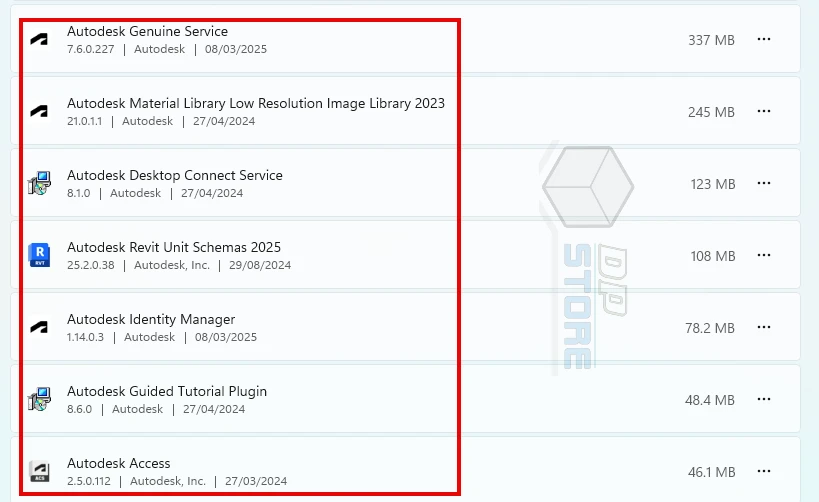Viewport: 819px width, 502px height.
Task: Click version number 2.5.0.112
Action: (x=89, y=481)
